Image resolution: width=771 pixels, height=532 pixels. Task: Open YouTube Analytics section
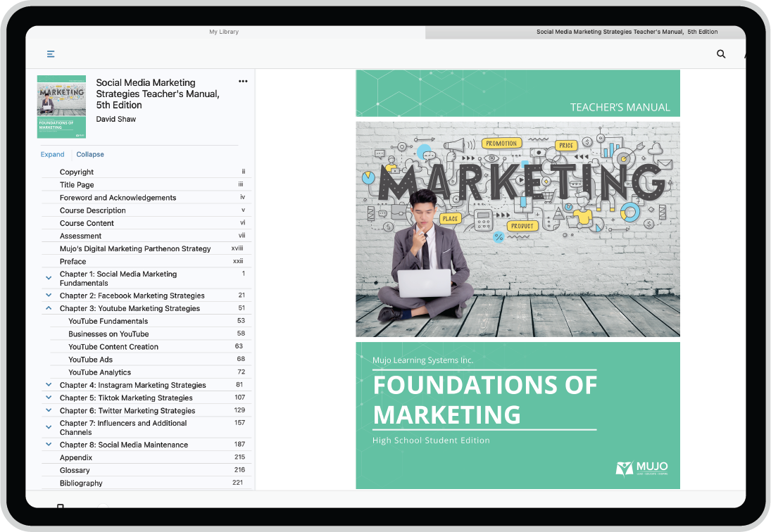(x=151, y=372)
